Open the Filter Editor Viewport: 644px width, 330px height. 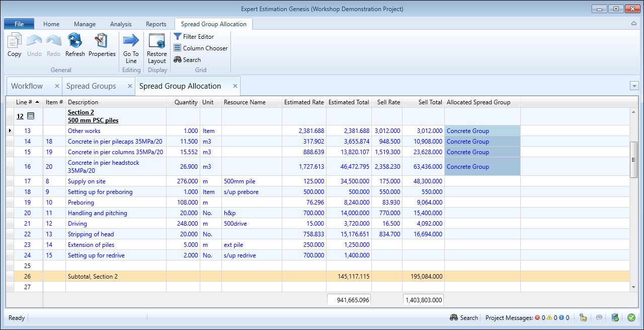pyautogui.click(x=194, y=37)
